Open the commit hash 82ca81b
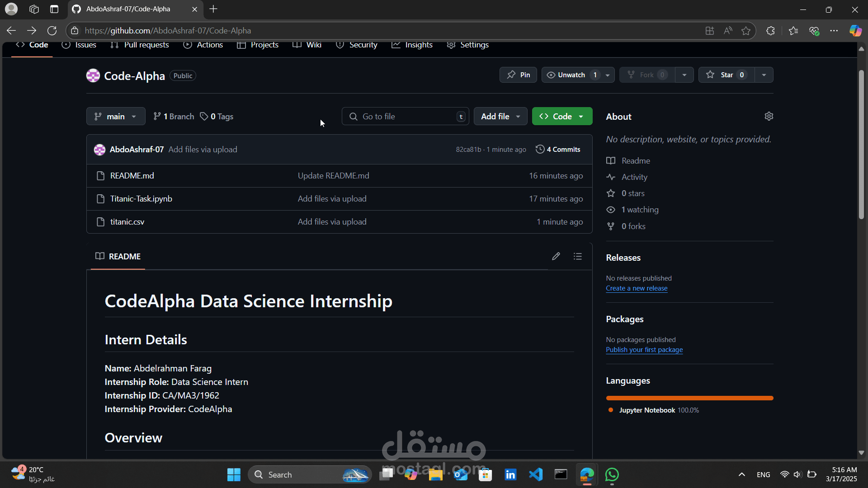868x488 pixels. [468, 150]
